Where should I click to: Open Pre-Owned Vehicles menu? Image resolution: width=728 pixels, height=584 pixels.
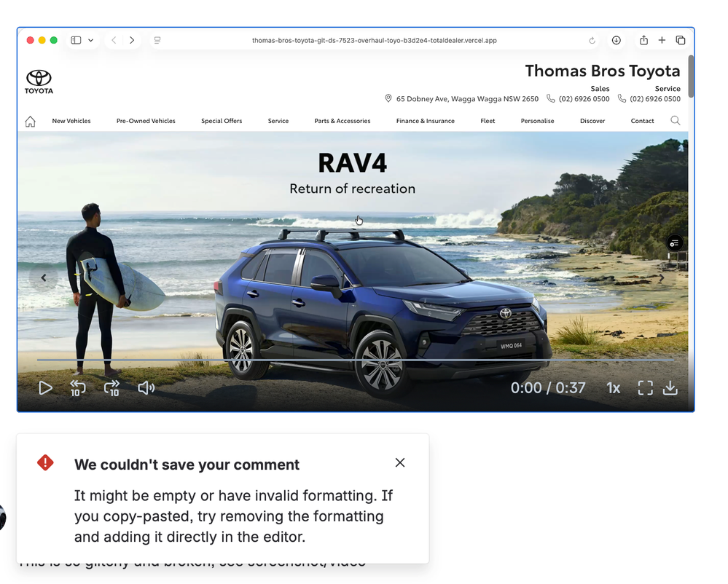146,121
